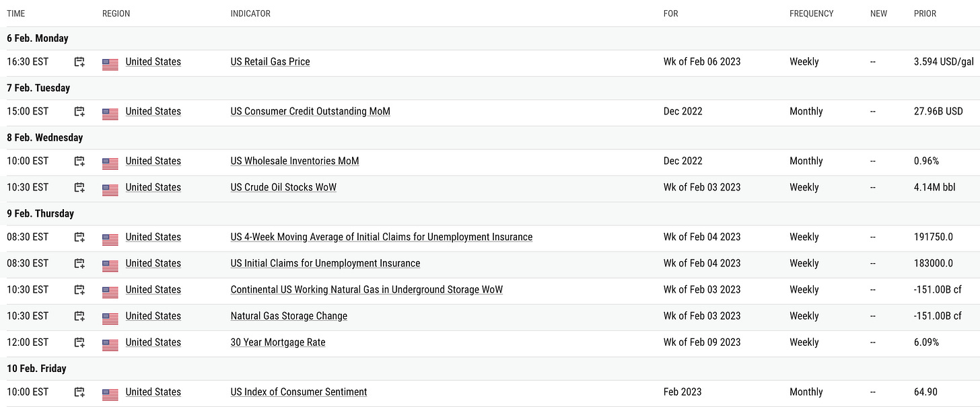The width and height of the screenshot is (980, 407).
Task: Click US flag in the Wholesale Inventories row
Action: [110, 163]
